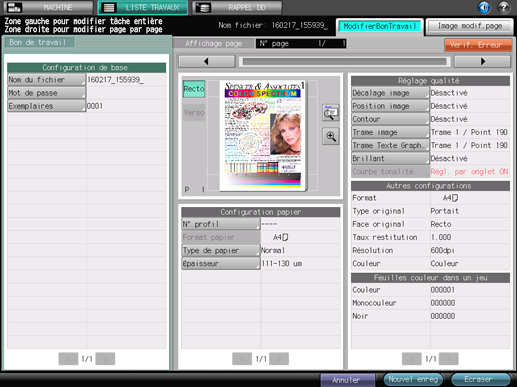Click the Nouvel enreg button

pyautogui.click(x=413, y=379)
